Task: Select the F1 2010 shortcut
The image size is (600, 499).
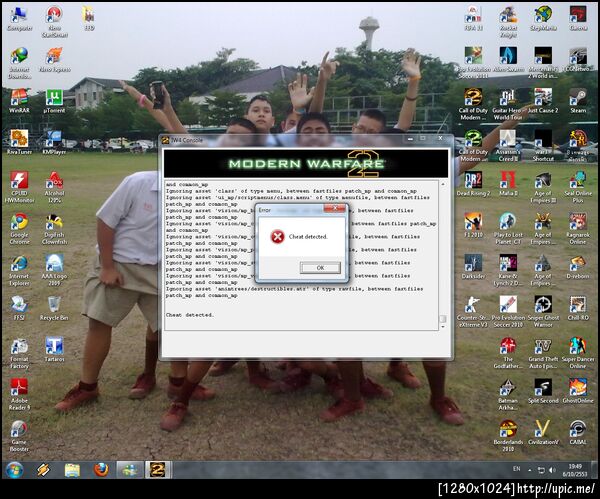Action: [473, 225]
